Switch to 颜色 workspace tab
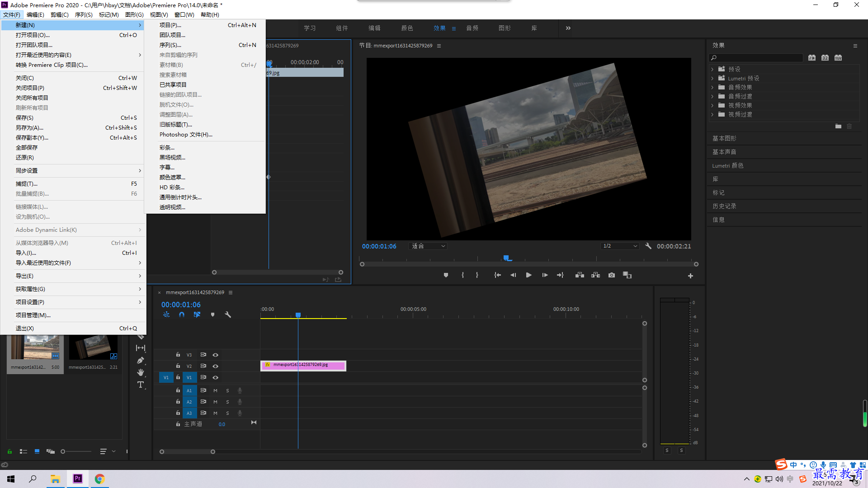Viewport: 868px width, 488px height. click(x=407, y=28)
